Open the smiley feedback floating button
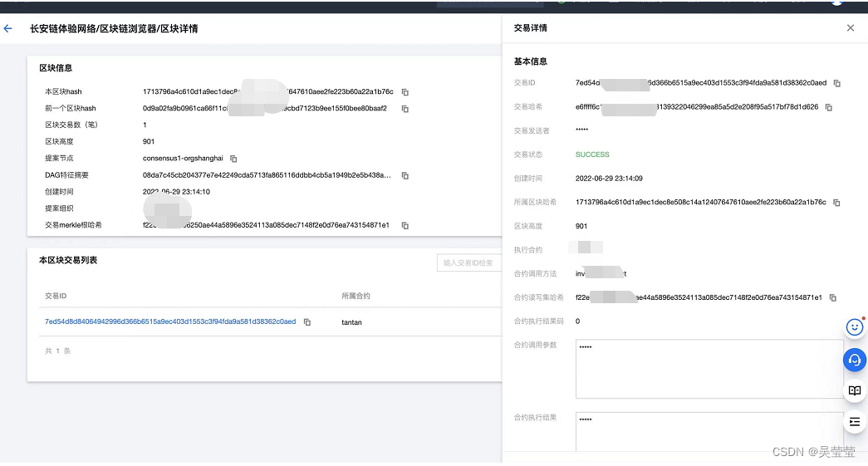 click(x=855, y=327)
